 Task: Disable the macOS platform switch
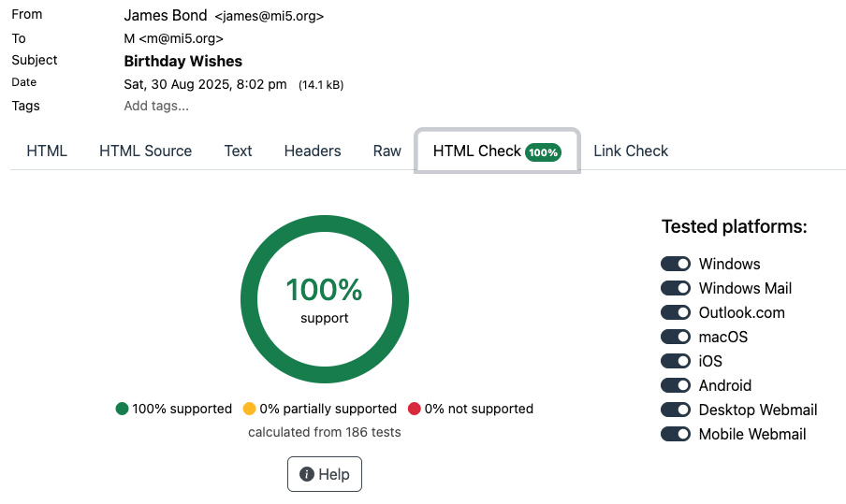pos(676,337)
